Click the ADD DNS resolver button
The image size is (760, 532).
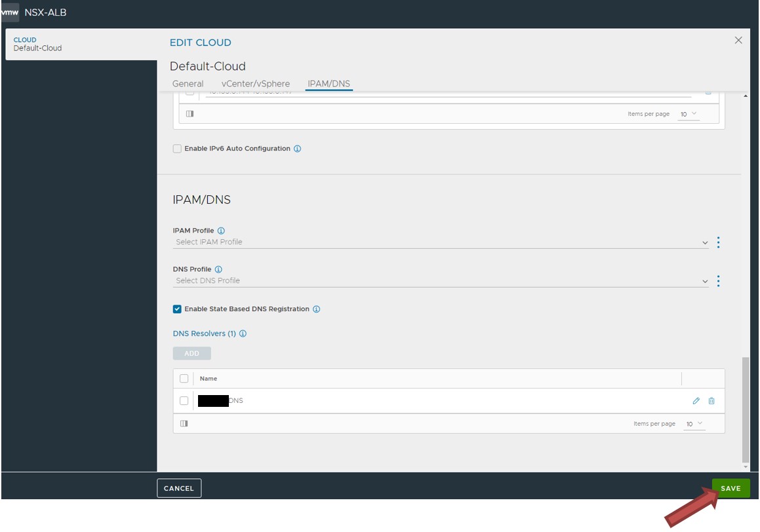[x=192, y=353]
